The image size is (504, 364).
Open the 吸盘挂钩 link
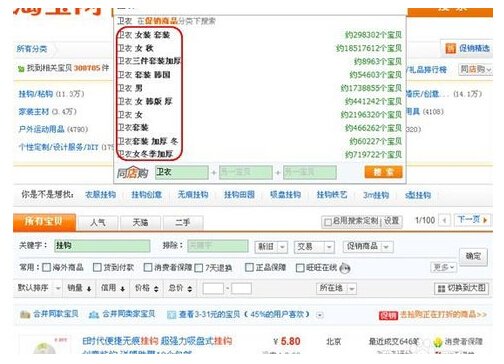(x=286, y=195)
